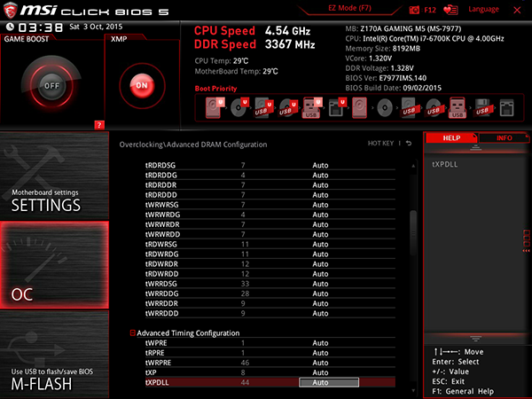
Task: Open the Language selector
Action: point(483,9)
